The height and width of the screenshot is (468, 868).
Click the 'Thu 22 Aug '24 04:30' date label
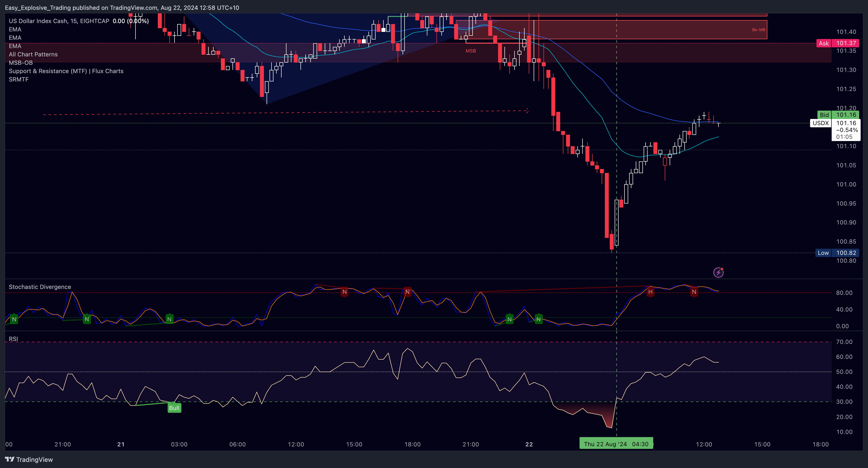[616, 444]
